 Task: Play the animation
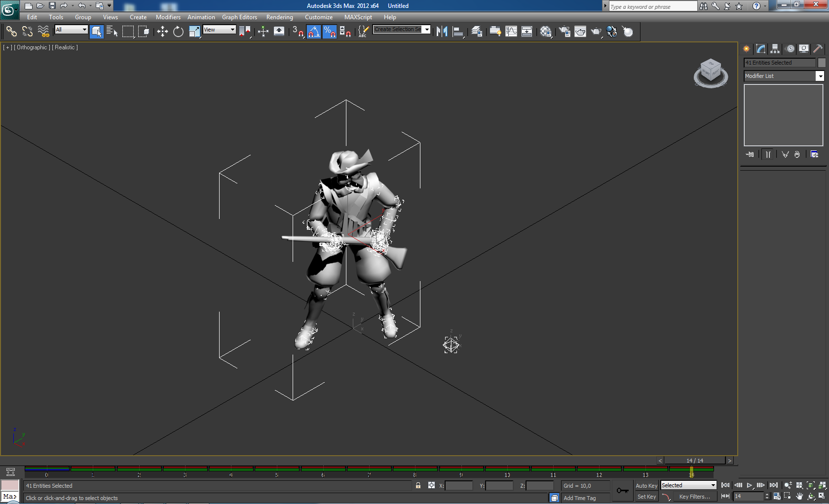click(750, 486)
